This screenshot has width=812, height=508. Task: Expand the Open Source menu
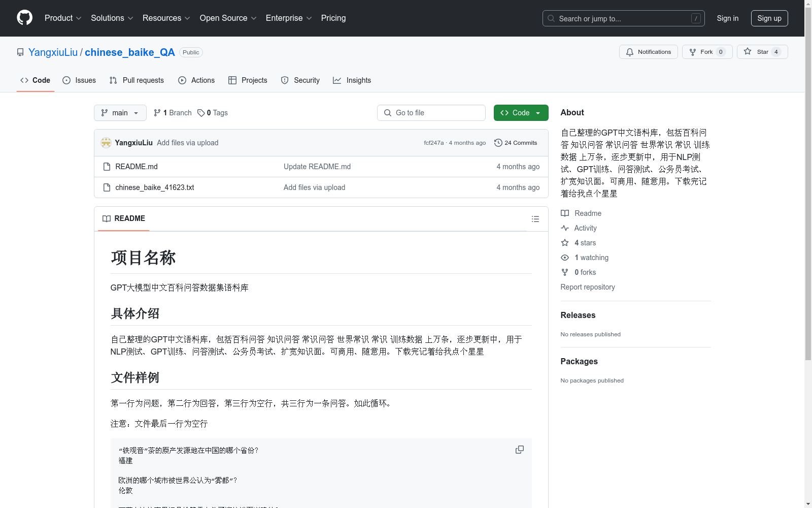228,18
